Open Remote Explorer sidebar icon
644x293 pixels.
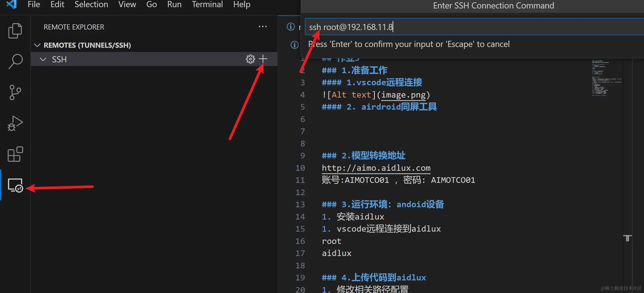[15, 185]
